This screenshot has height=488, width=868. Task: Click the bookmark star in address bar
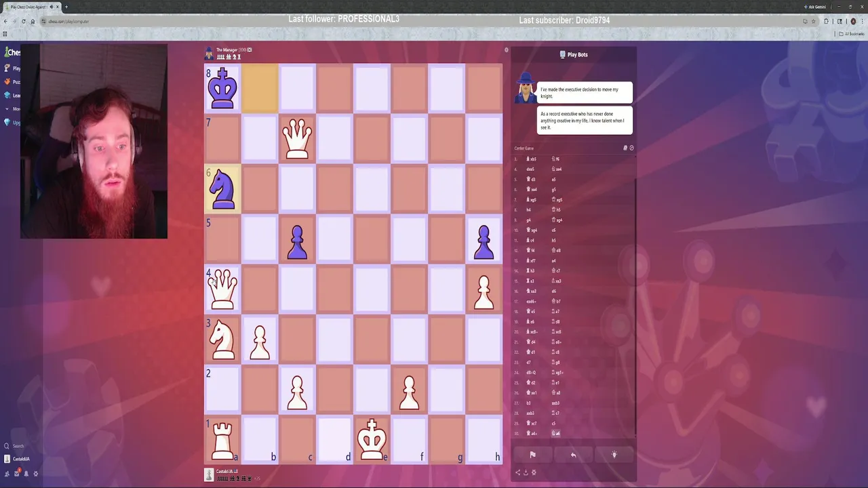pyautogui.click(x=814, y=21)
